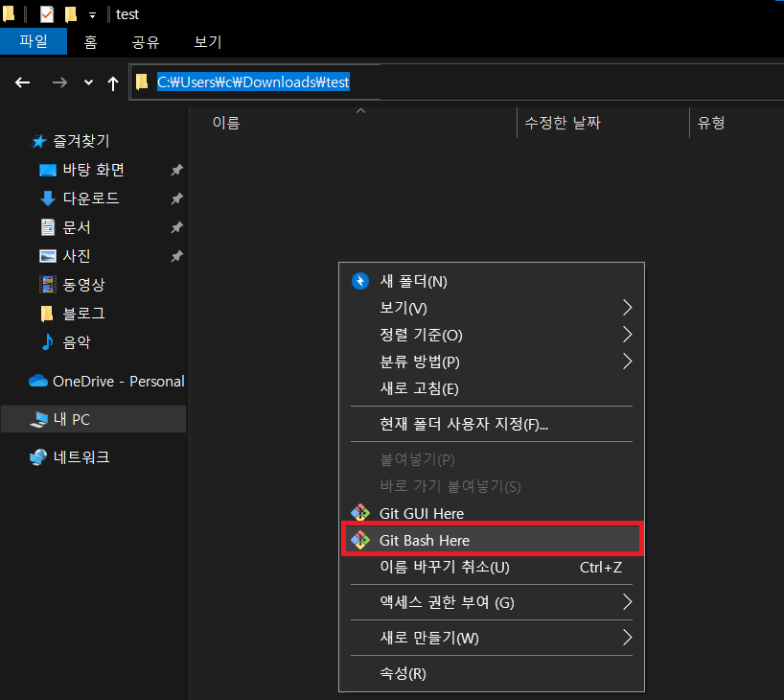Choose 이름 바꾸기 취소(U)
The height and width of the screenshot is (700, 784).
(492, 567)
